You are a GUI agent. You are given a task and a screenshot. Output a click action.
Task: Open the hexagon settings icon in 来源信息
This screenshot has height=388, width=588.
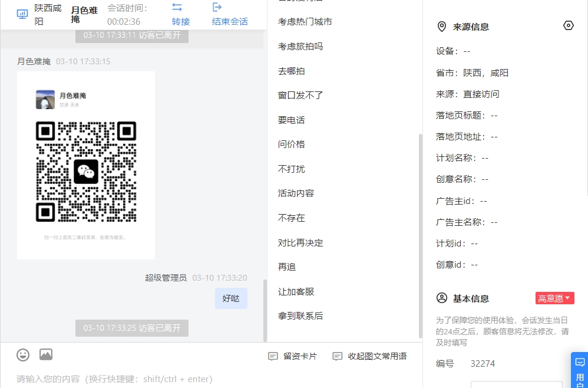click(x=569, y=25)
